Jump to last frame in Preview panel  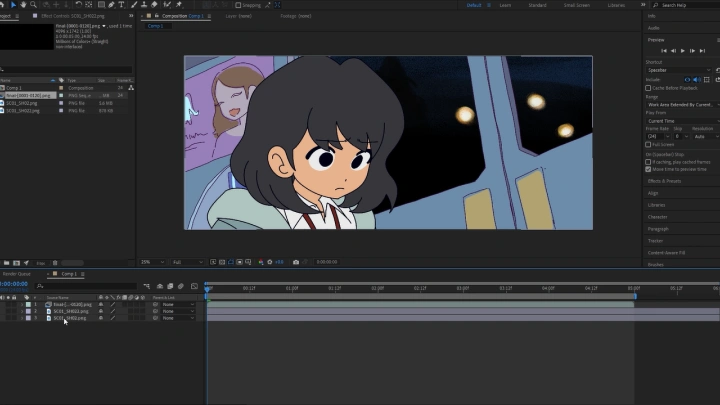702,51
